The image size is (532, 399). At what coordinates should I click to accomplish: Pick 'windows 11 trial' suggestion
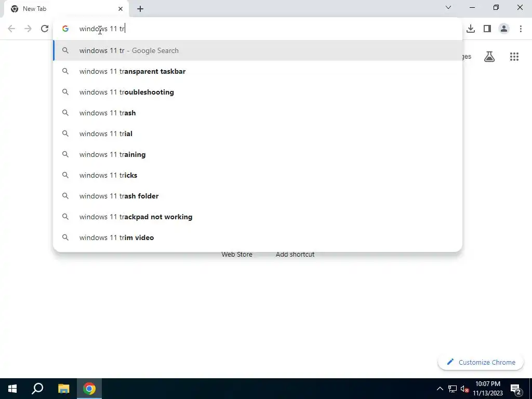[258, 134]
